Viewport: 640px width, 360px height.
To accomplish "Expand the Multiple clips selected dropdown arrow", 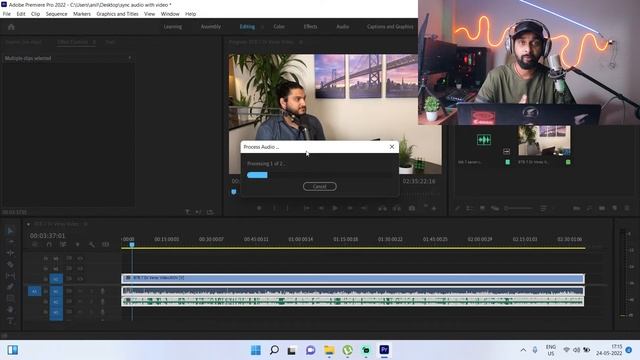I will (x=130, y=58).
